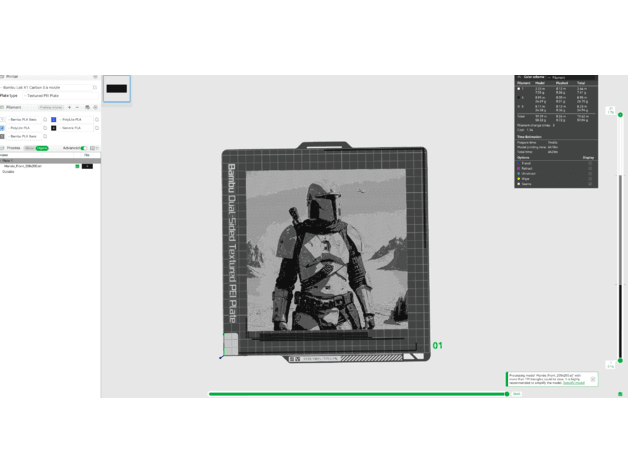Open the blue swatch's PolyLite PLA dropdown
628x472 pixels.
[76, 119]
